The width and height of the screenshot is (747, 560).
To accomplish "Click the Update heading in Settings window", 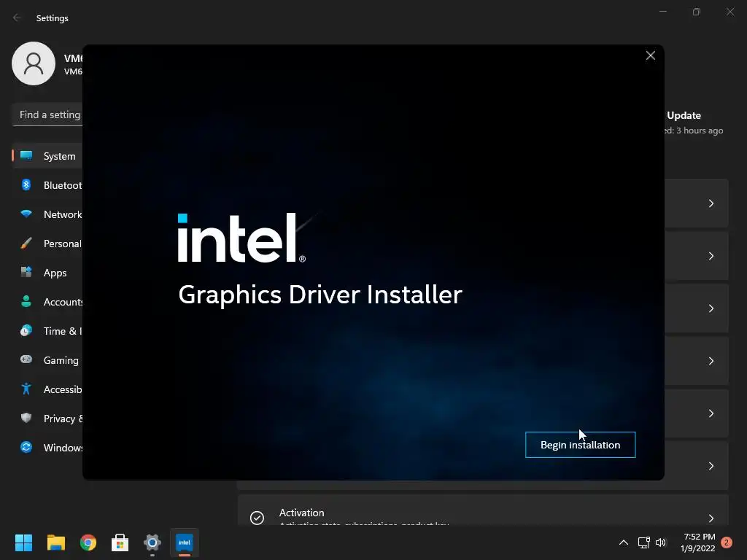I will point(684,115).
